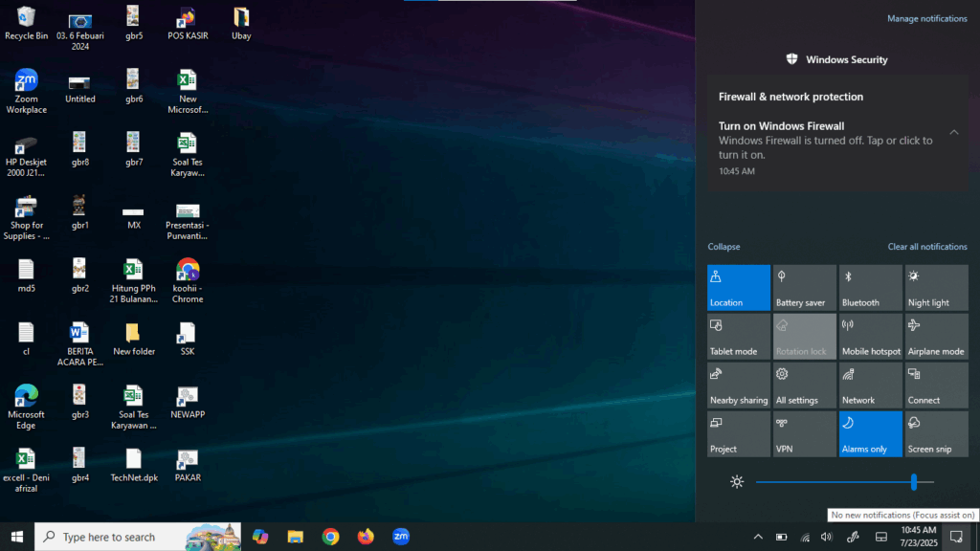
Task: Select Microsoft Edge desktop shortcut
Action: tap(26, 408)
